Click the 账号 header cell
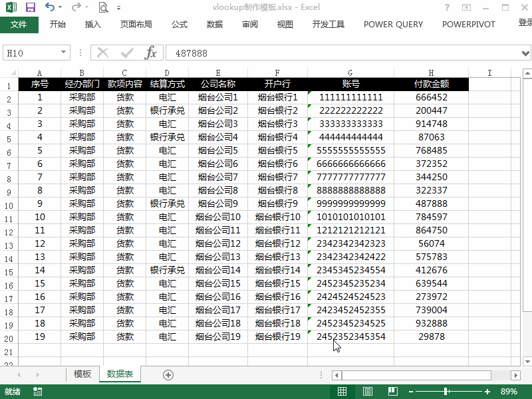Screen dimensions: 532x399 (351, 84)
